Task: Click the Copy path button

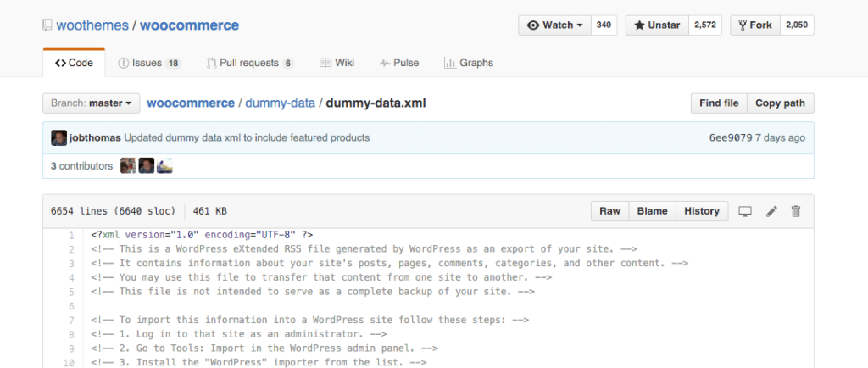Action: tap(780, 103)
